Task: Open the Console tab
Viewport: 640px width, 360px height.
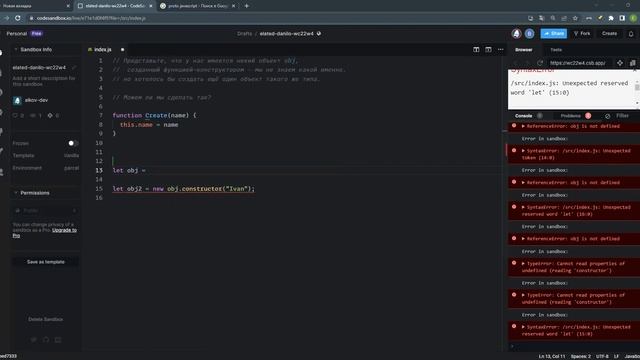Action: (x=523, y=116)
